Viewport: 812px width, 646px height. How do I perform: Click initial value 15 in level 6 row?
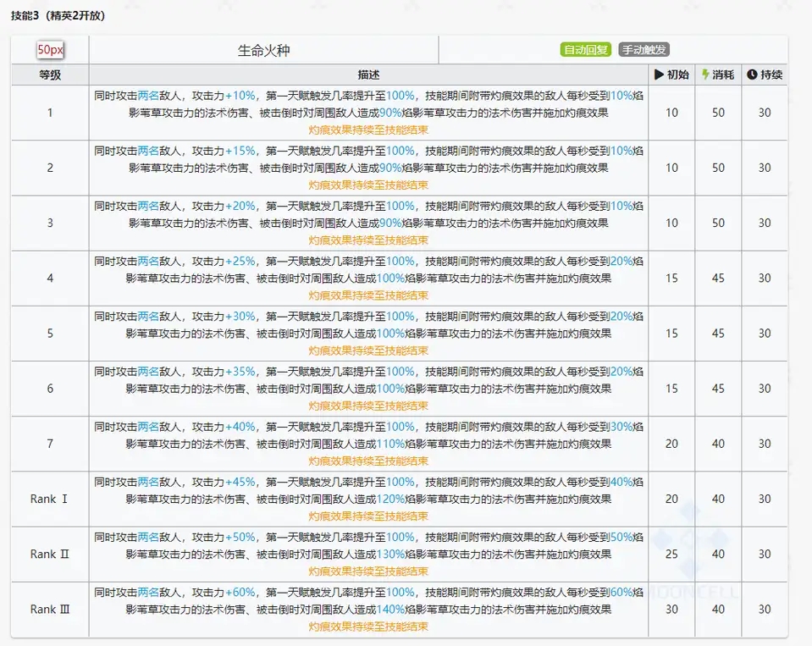click(671, 389)
